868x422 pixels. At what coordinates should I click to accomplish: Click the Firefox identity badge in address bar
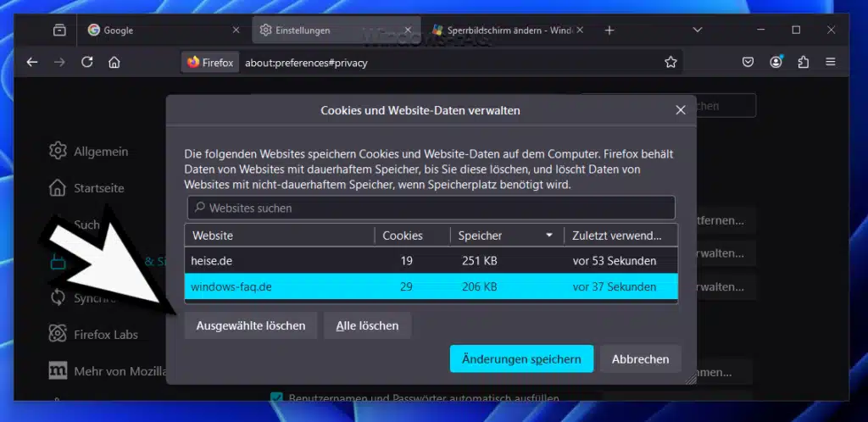pos(210,63)
